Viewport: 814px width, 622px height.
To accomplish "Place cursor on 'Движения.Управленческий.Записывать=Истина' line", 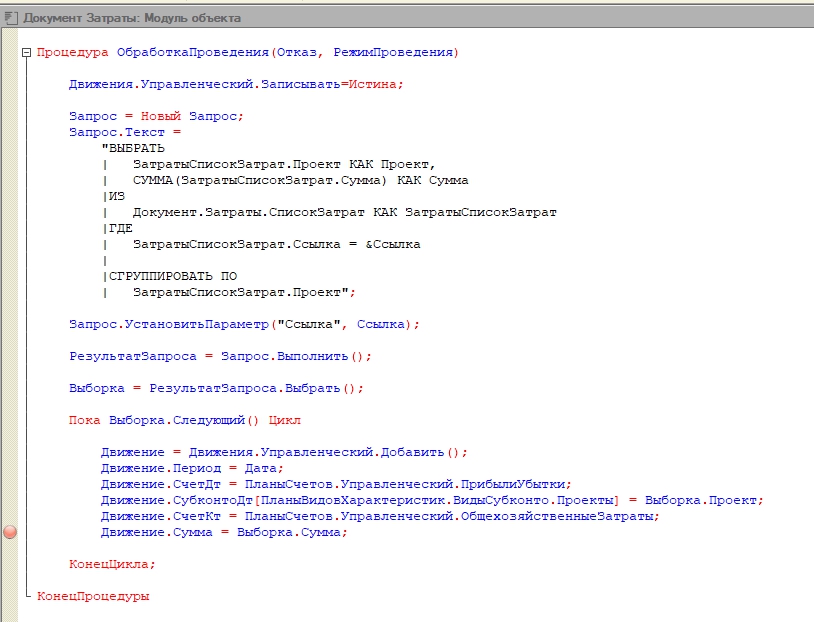I will [236, 84].
